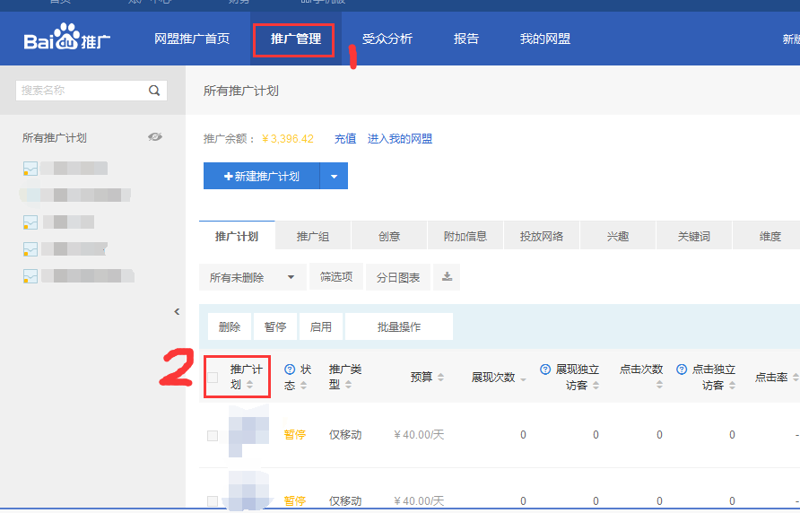Sort by 预算 column arrows
Screen dimensions: 800x513
coord(441,377)
